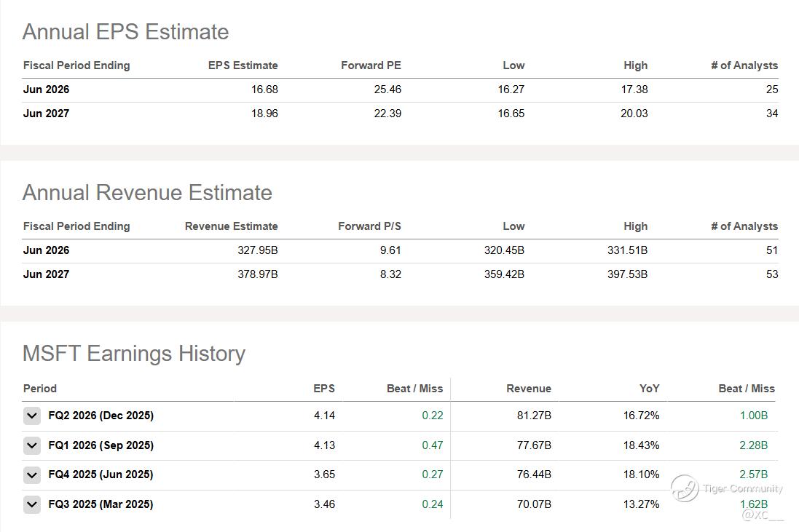Click the Tiger Community watermark text

point(743,489)
